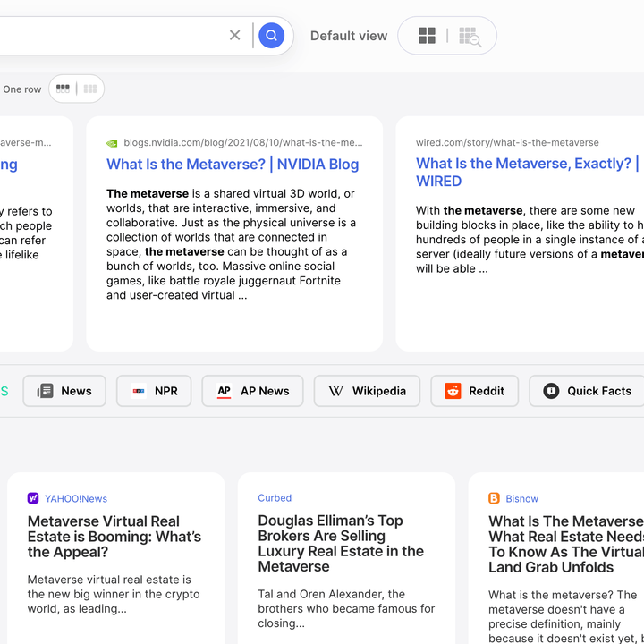
Task: Click the NPR logo icon
Action: tap(139, 391)
